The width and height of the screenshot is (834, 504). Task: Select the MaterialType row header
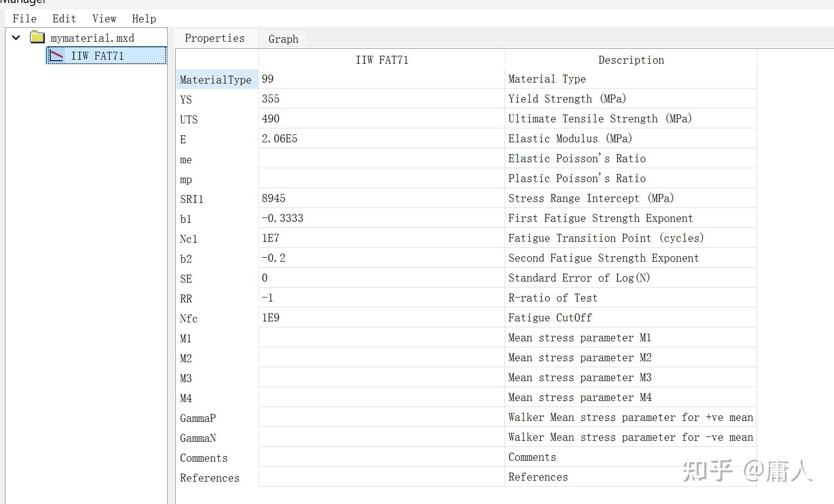click(216, 80)
